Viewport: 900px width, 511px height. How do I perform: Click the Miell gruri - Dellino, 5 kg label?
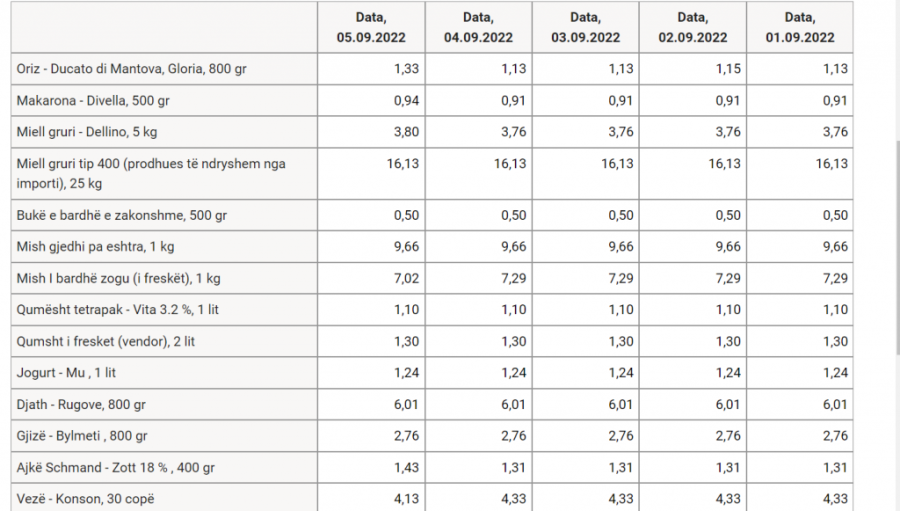tap(87, 132)
